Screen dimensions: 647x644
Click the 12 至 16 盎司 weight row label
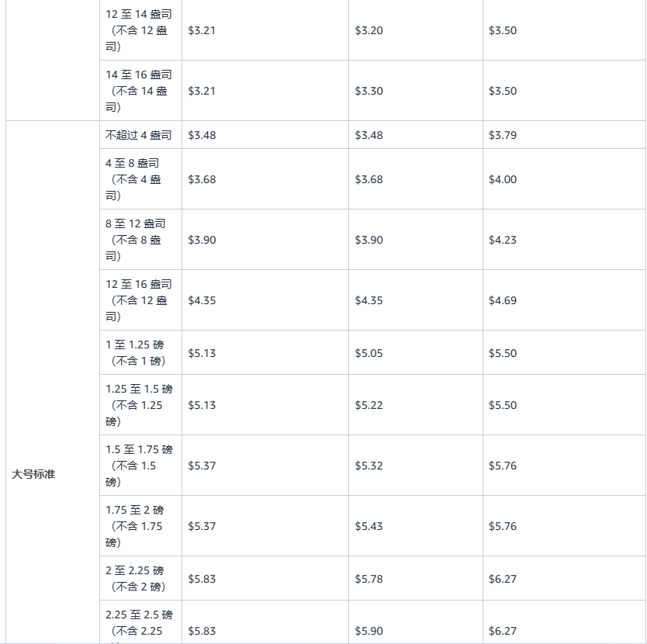point(139,300)
